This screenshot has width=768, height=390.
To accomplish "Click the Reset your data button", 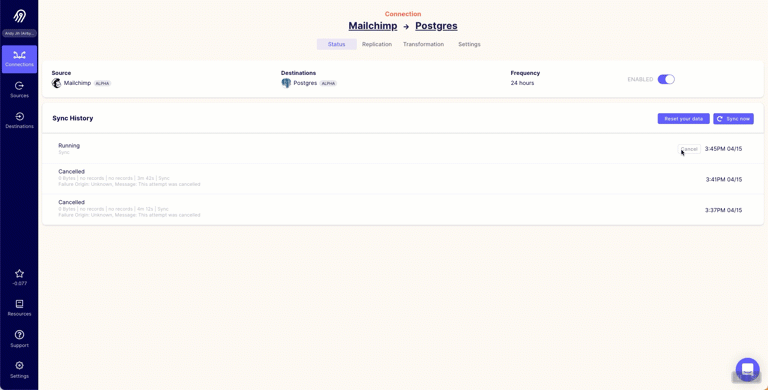I will 683,119.
